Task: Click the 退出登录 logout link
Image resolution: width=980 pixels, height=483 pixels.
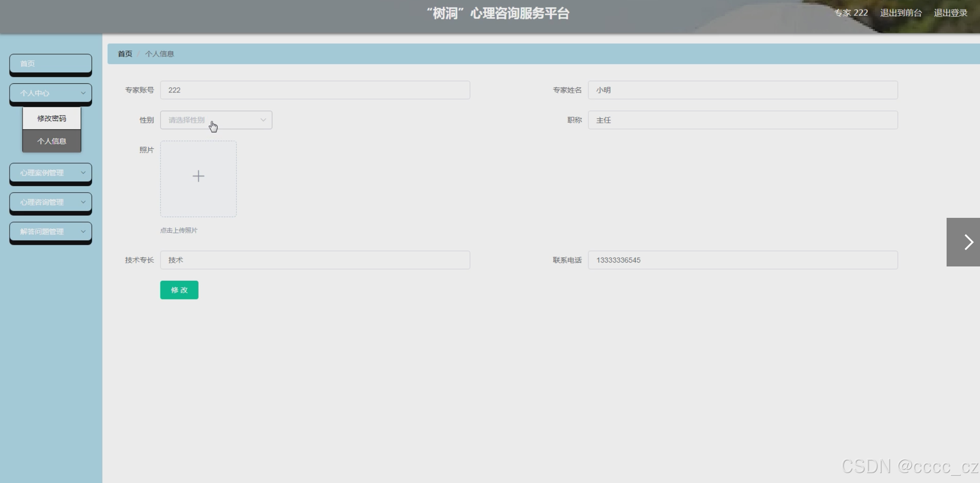Action: [950, 13]
